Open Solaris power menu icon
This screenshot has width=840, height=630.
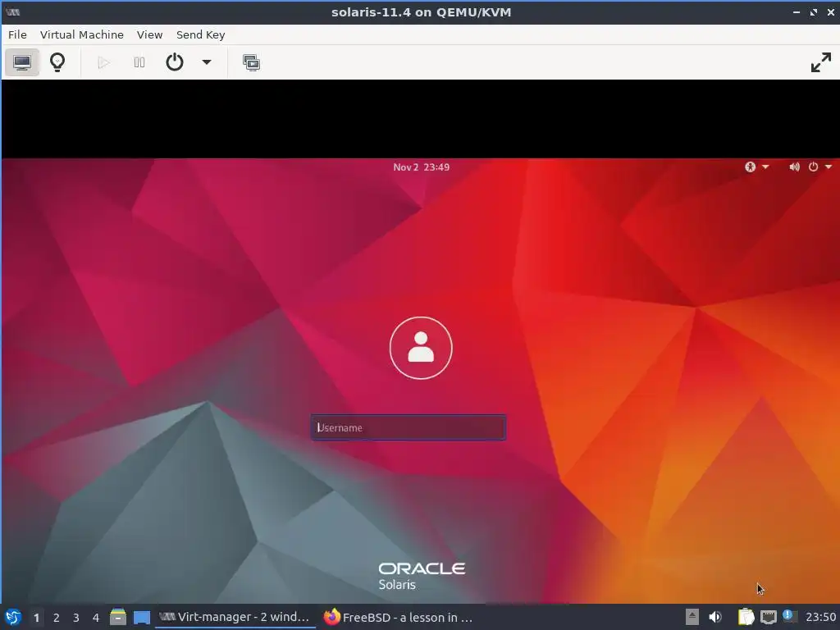pos(813,167)
